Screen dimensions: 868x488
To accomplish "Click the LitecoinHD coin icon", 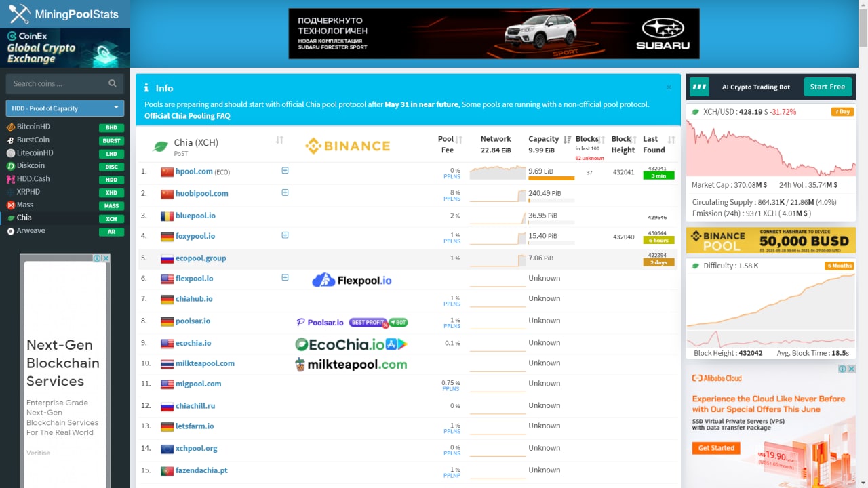I will coord(11,153).
